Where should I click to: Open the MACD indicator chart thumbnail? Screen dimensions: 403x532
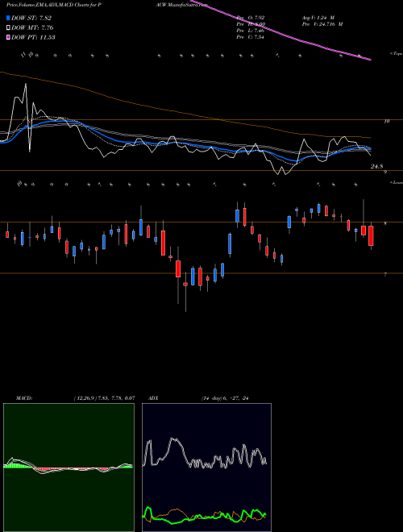[x=69, y=468]
